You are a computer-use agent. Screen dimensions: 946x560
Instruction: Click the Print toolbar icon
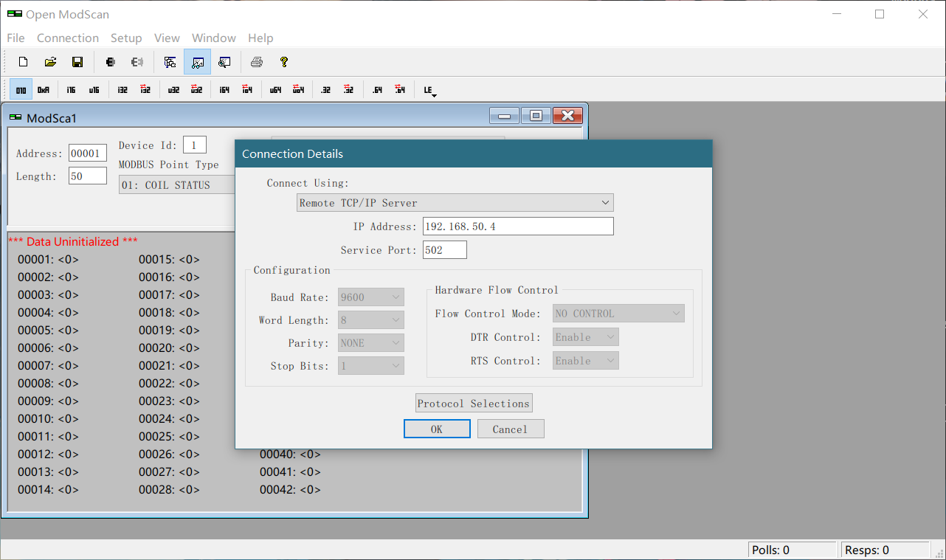pyautogui.click(x=256, y=62)
